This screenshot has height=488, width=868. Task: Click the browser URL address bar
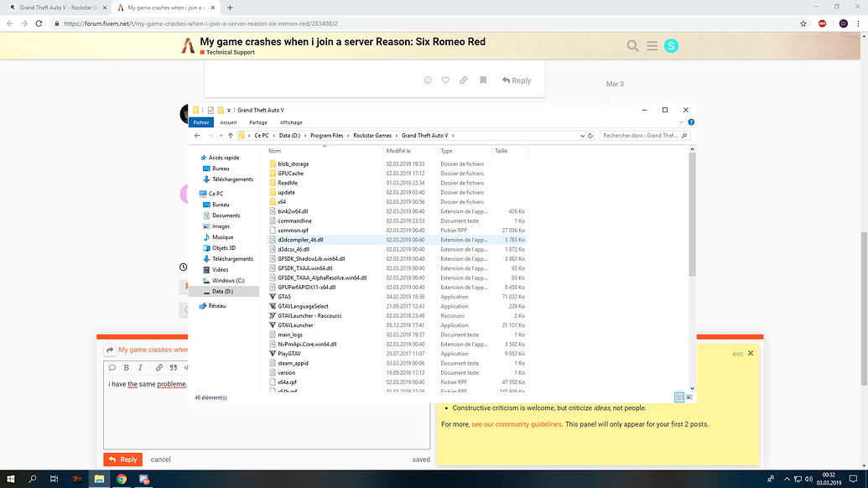pyautogui.click(x=426, y=23)
